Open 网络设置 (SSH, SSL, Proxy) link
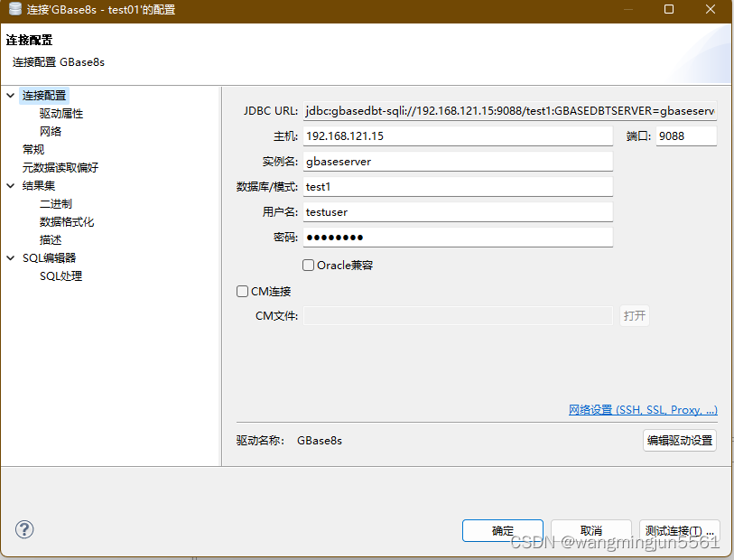Image resolution: width=734 pixels, height=560 pixels. click(x=643, y=409)
